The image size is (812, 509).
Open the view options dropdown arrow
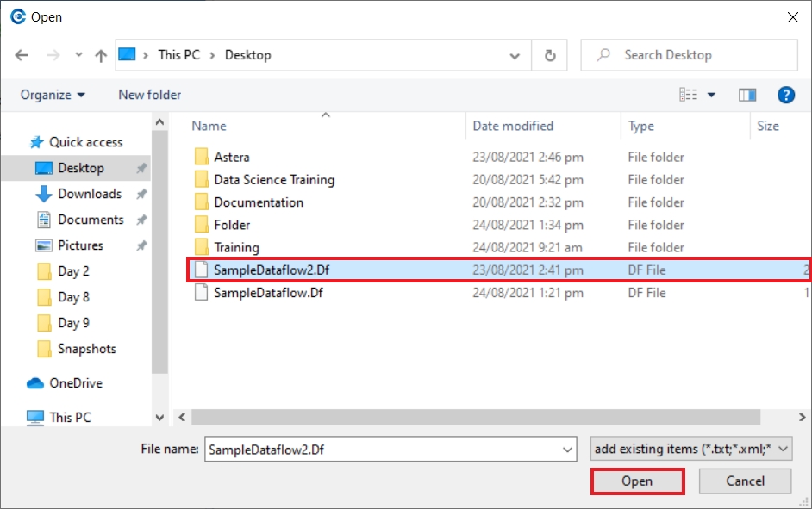712,95
